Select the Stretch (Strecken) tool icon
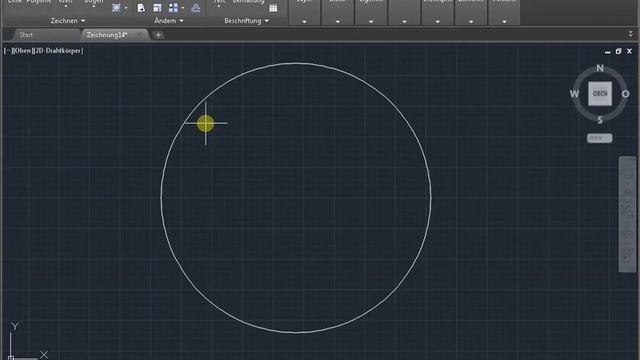This screenshot has width=640, height=360. (x=141, y=8)
